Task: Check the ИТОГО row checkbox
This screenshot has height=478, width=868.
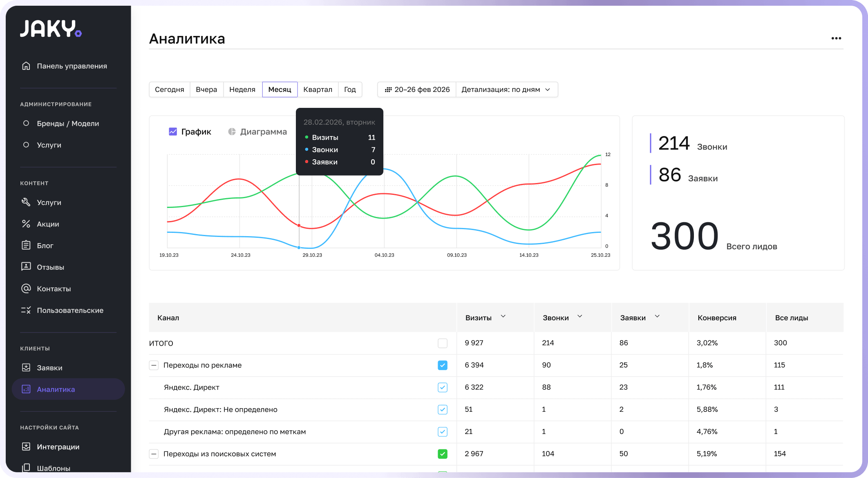Action: [443, 343]
